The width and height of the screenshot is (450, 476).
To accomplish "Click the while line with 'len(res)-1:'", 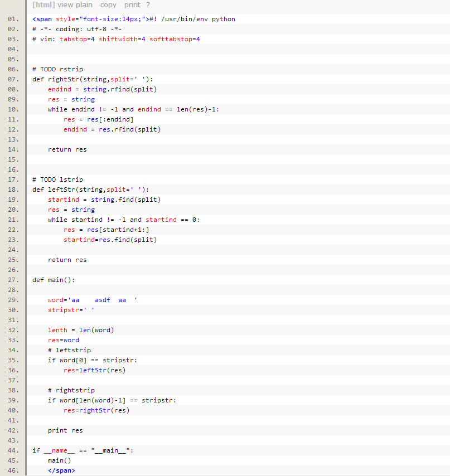I will pyautogui.click(x=134, y=109).
